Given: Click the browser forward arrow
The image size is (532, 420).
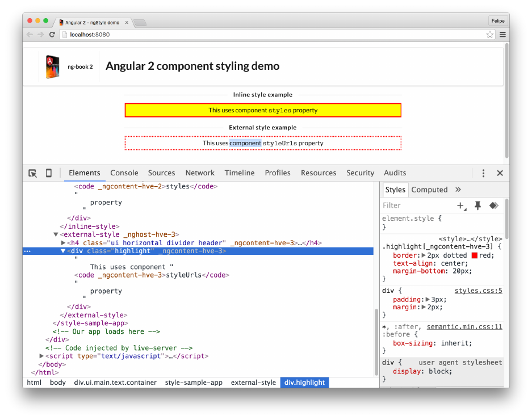Looking at the screenshot, I should coord(41,35).
